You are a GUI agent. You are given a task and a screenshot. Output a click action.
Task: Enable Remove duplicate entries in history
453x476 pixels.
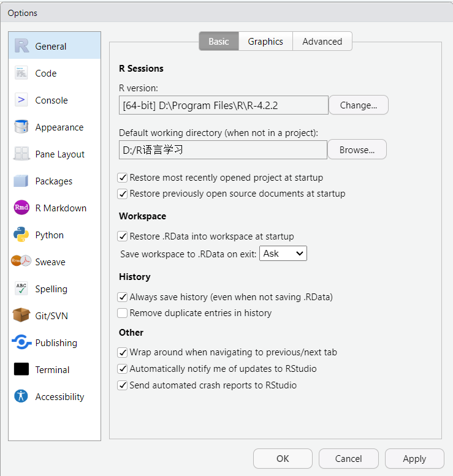123,313
